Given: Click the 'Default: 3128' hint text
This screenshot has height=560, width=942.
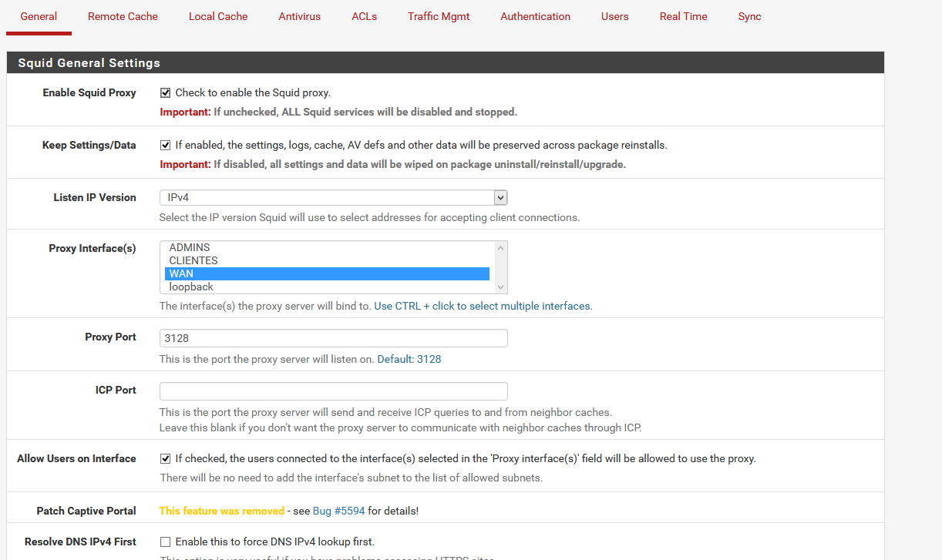Looking at the screenshot, I should tap(409, 359).
